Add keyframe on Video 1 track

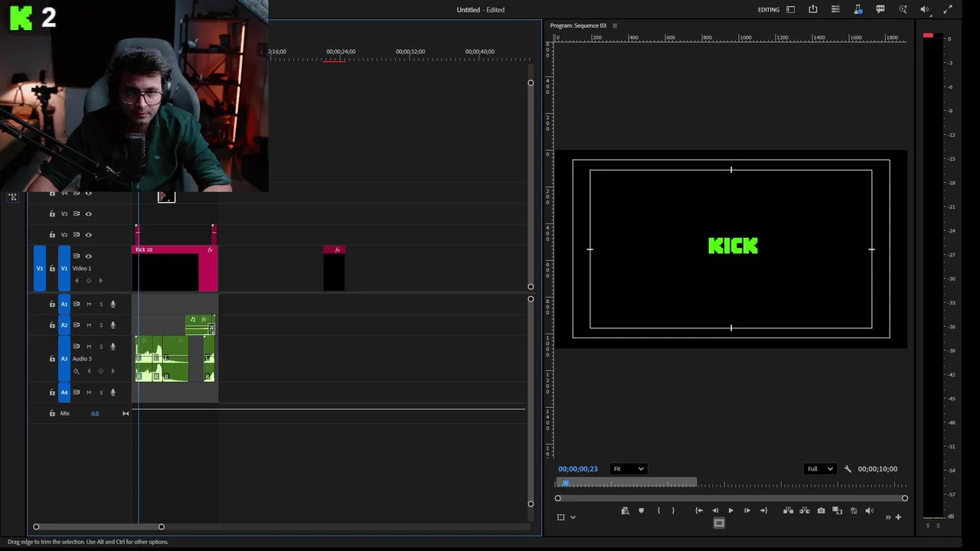tap(88, 281)
